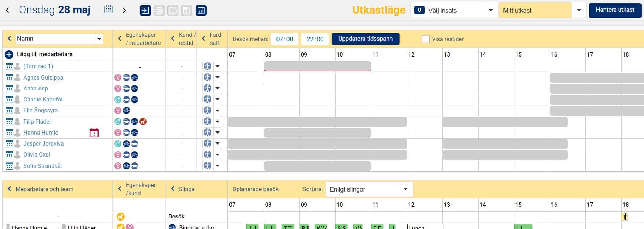Screen dimensions: 644x229
Task: Collapse the Slinga column
Action: coord(173,189)
